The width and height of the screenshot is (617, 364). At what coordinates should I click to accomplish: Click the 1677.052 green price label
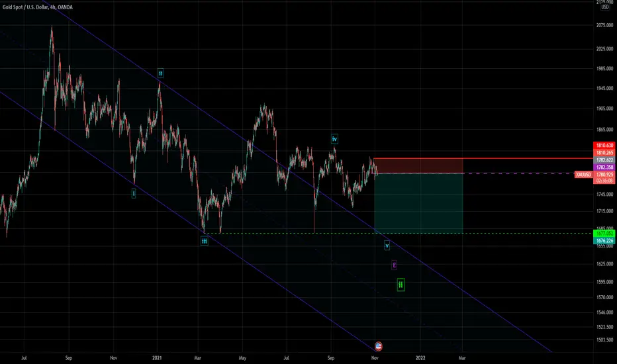coord(604,234)
